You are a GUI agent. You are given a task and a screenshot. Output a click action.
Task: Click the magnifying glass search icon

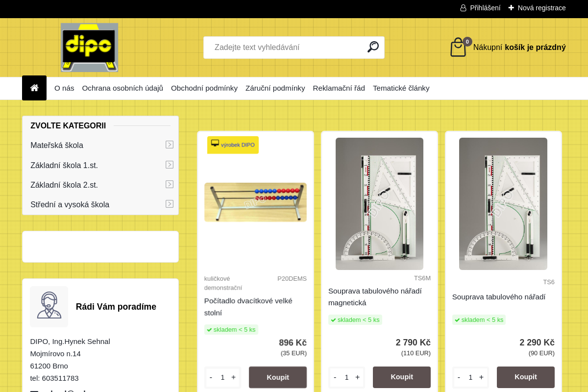click(x=373, y=47)
